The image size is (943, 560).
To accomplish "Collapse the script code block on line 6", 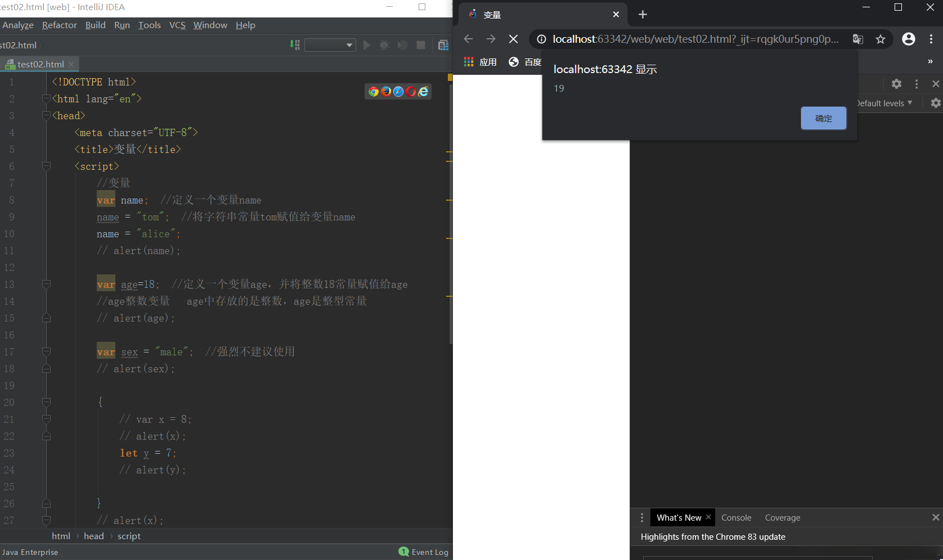I will [47, 166].
